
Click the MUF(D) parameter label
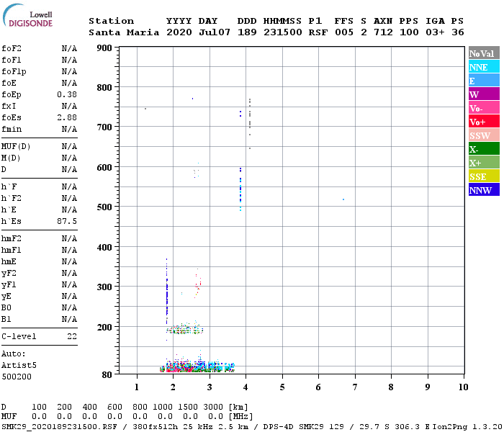pyautogui.click(x=16, y=147)
